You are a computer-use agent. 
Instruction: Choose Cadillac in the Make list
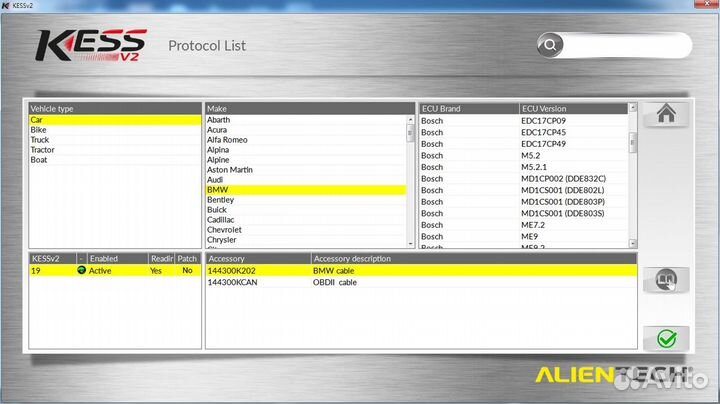pyautogui.click(x=306, y=220)
